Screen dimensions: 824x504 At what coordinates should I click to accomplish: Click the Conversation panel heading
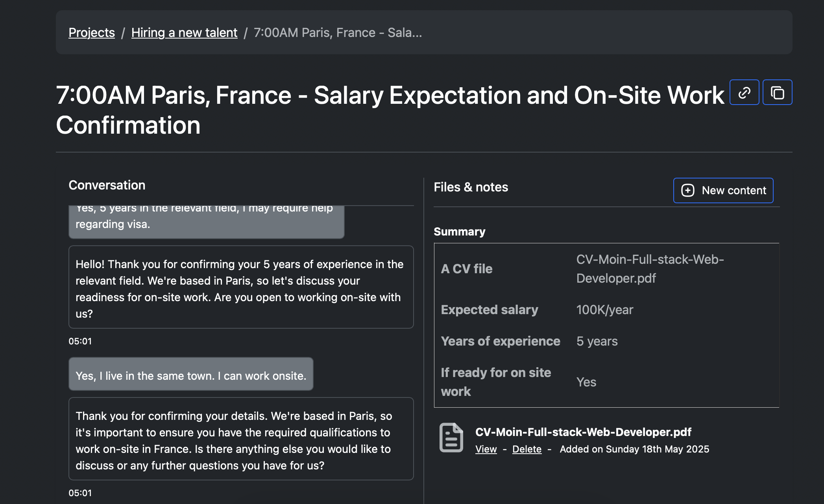coord(107,185)
